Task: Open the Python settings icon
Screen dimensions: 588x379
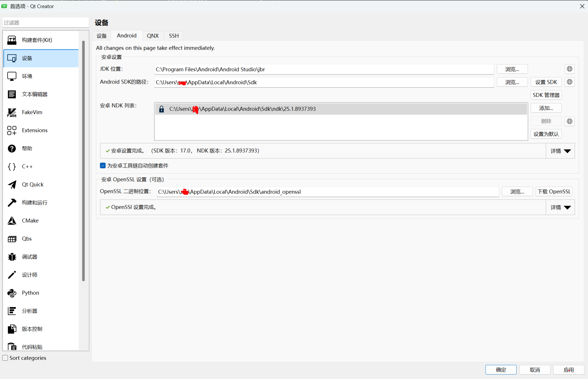Action: point(12,293)
